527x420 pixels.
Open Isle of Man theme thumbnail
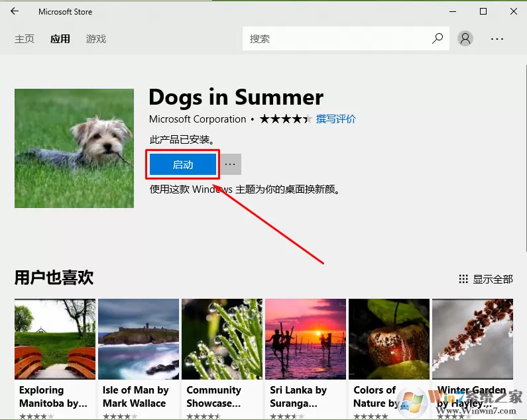[x=139, y=339]
